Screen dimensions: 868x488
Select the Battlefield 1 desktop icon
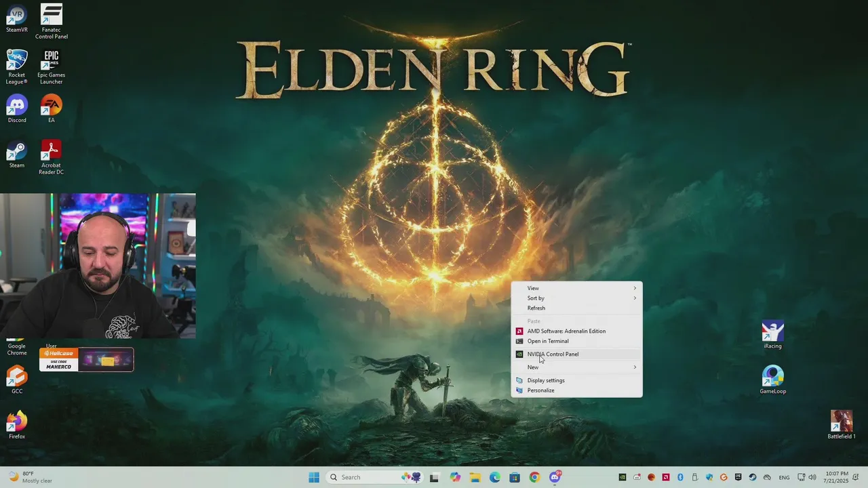point(842,425)
